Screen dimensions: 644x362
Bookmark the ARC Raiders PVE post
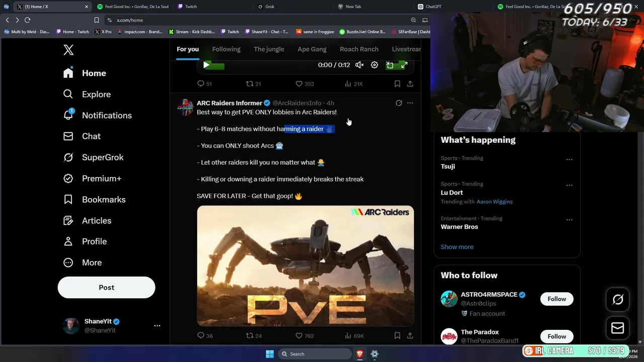(x=397, y=336)
